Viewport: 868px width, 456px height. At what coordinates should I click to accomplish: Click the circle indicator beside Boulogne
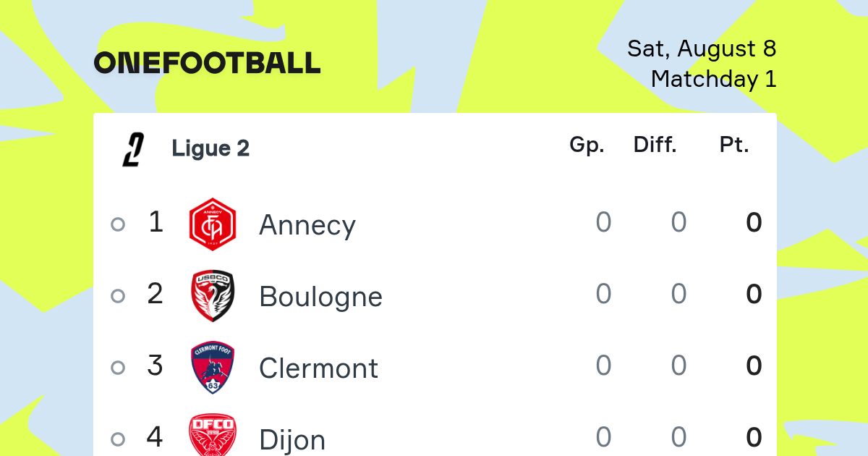pyautogui.click(x=118, y=296)
